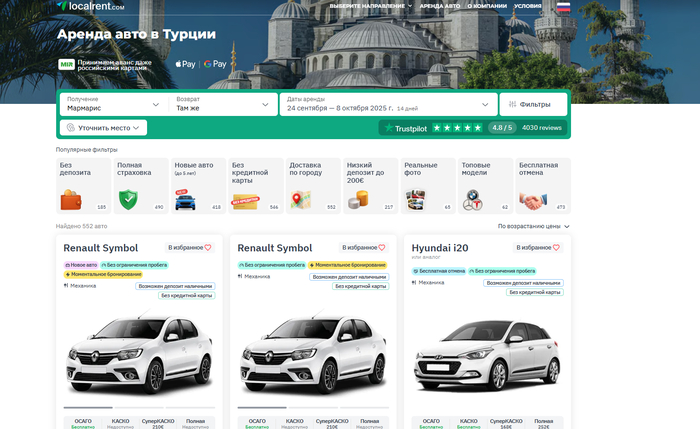Click the 'Фильтры' button
Viewport: 700px width, 429px height.
click(x=534, y=104)
